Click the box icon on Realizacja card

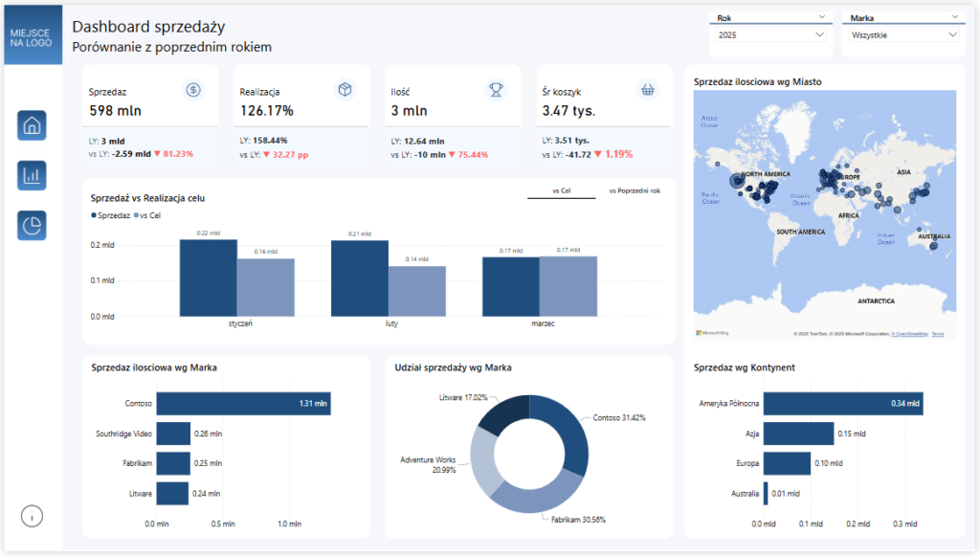pos(345,89)
